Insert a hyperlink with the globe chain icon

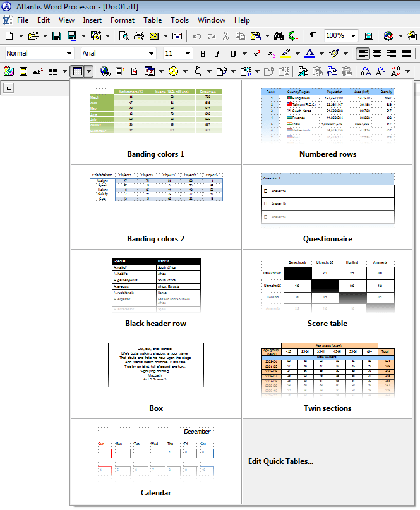click(105, 71)
